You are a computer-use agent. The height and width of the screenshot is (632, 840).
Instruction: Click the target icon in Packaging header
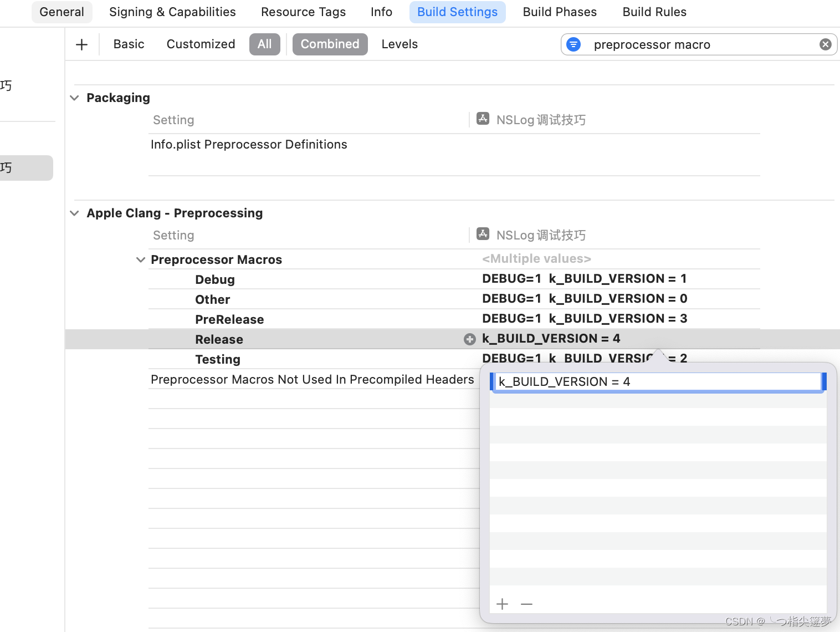click(483, 119)
